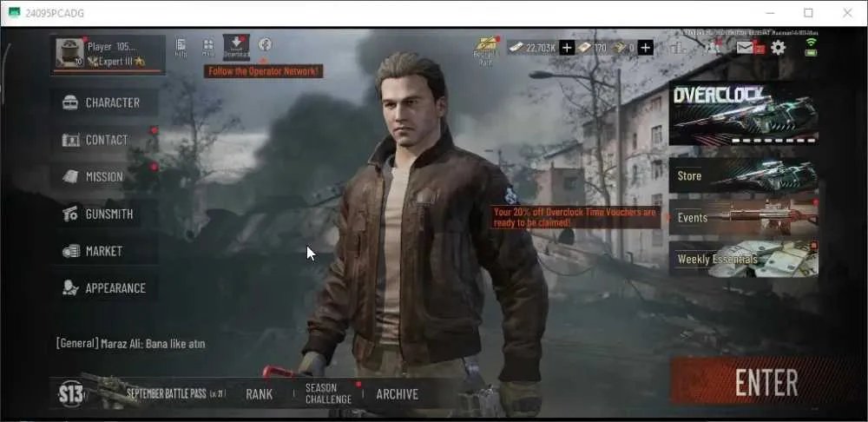Click the Gunsmith menu icon

click(x=70, y=214)
